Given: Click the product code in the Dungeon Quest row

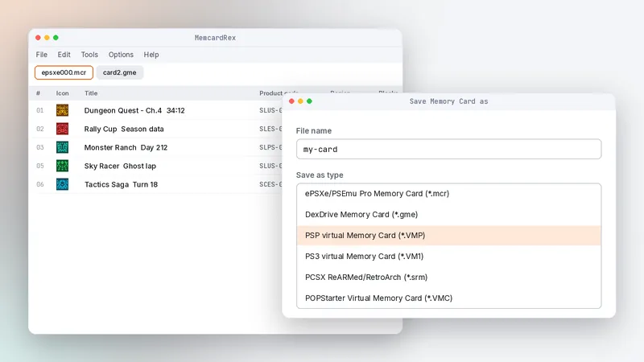Looking at the screenshot, I should 270,110.
